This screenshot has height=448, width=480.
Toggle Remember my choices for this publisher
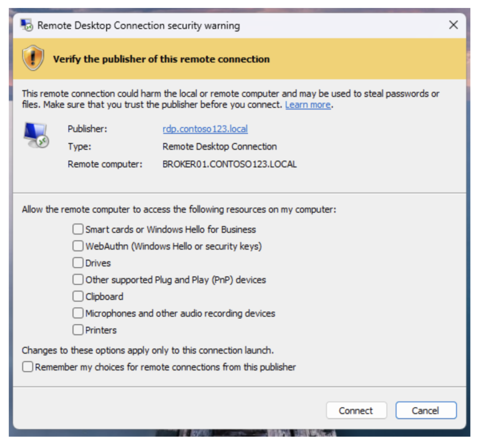[x=28, y=367]
